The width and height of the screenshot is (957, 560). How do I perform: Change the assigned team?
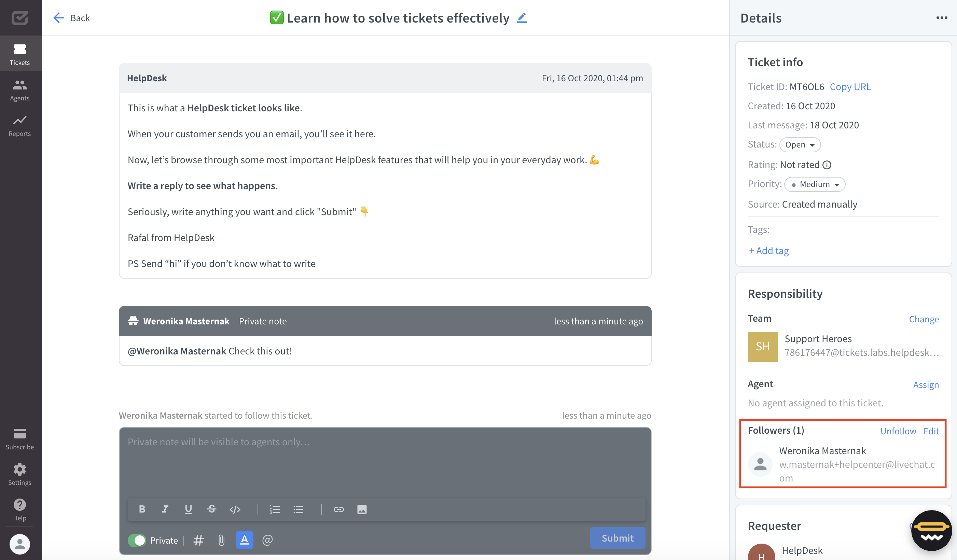pos(924,319)
